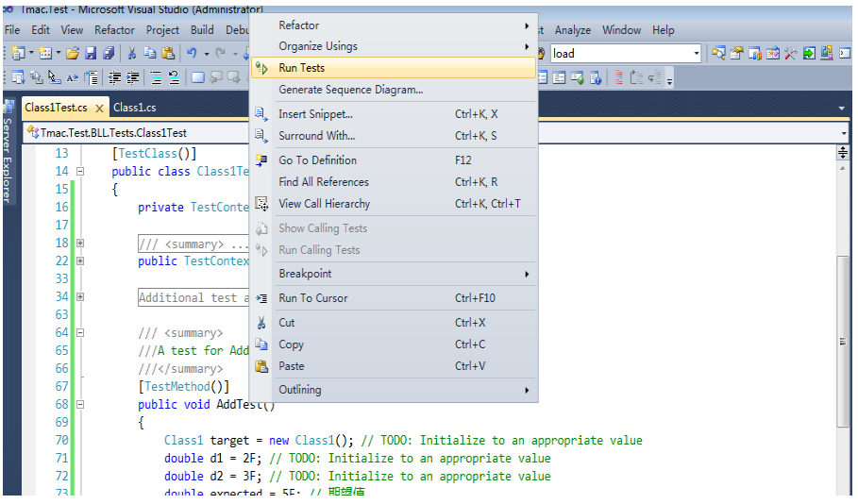Open the Server Explorer side panel tab

coord(8,153)
